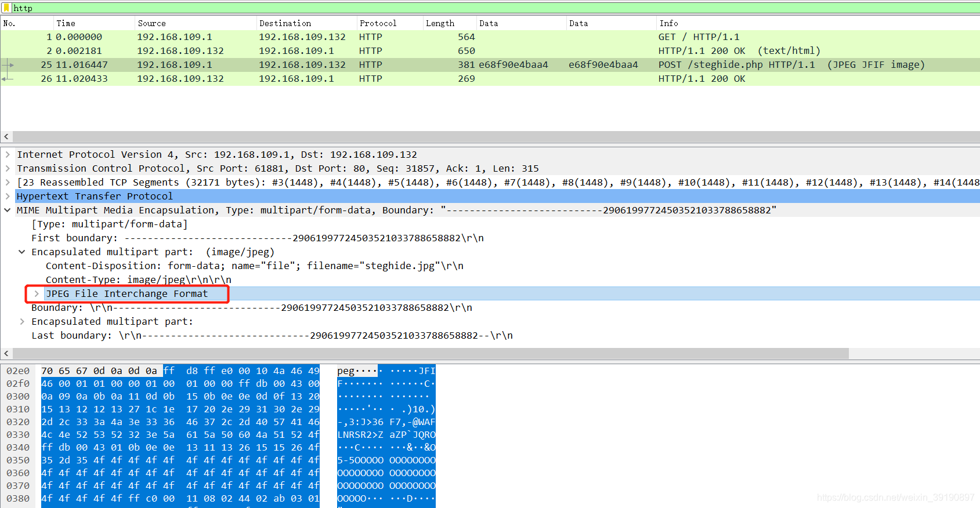Click packet list scroll-left arrow
This screenshot has height=508, width=980.
pos(6,136)
